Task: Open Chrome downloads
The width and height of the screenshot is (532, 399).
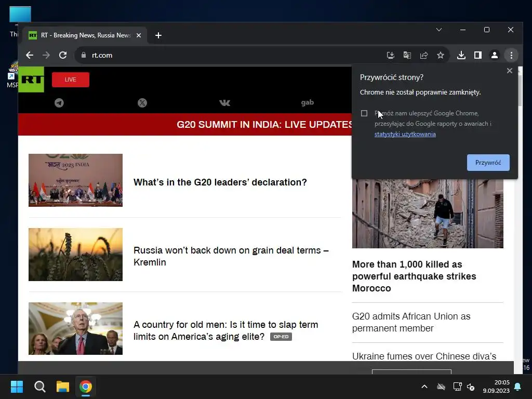Action: (461, 55)
